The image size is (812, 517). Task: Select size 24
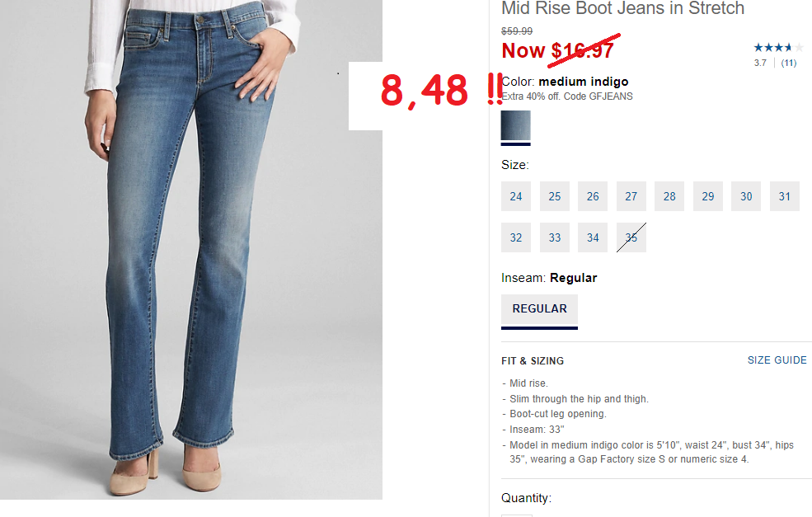(x=516, y=196)
